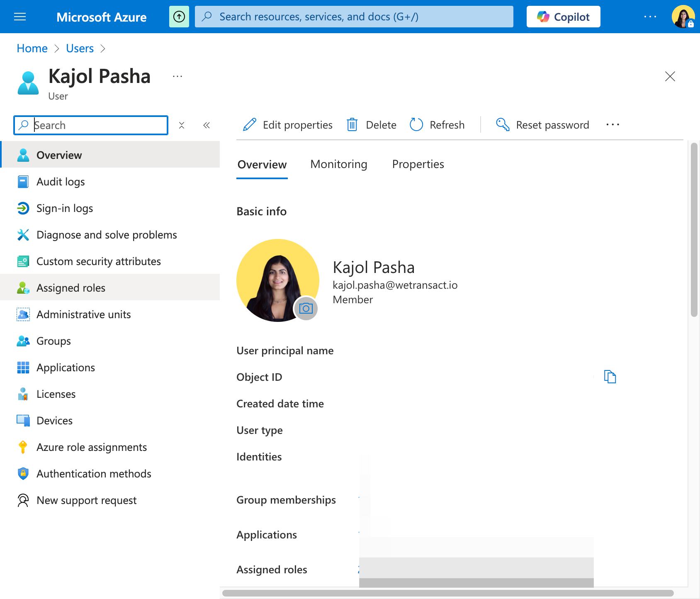Open account avatar in top right
Image resolution: width=700 pixels, height=599 pixels.
point(683,17)
